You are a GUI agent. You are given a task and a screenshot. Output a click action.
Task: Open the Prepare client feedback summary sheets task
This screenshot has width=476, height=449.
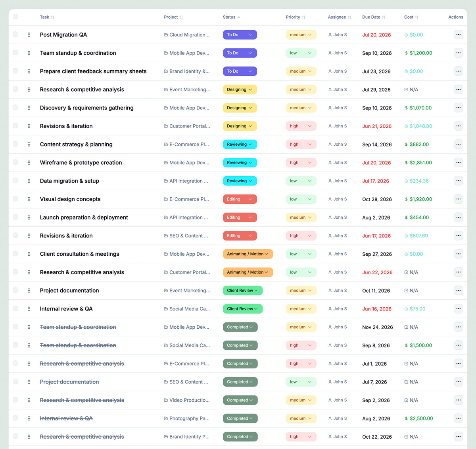[93, 71]
